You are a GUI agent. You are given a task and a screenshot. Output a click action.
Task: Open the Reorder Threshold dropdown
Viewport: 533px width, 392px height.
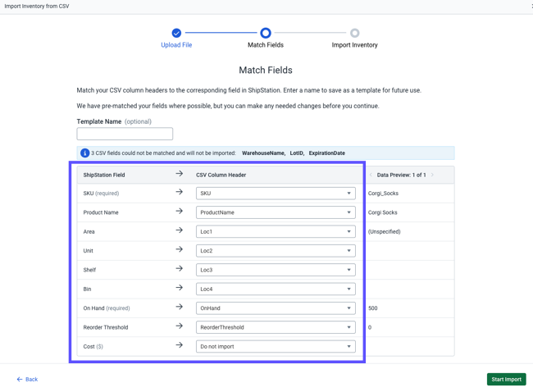pos(276,327)
